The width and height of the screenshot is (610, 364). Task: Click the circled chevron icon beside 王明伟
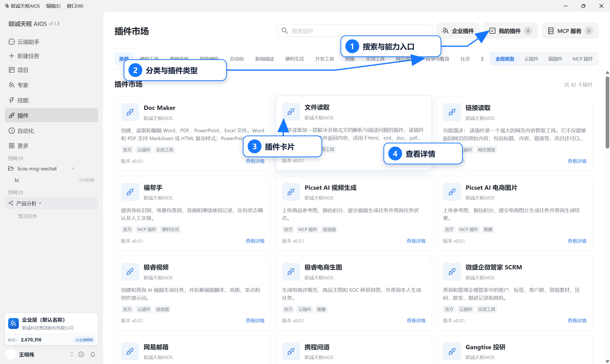(81, 354)
